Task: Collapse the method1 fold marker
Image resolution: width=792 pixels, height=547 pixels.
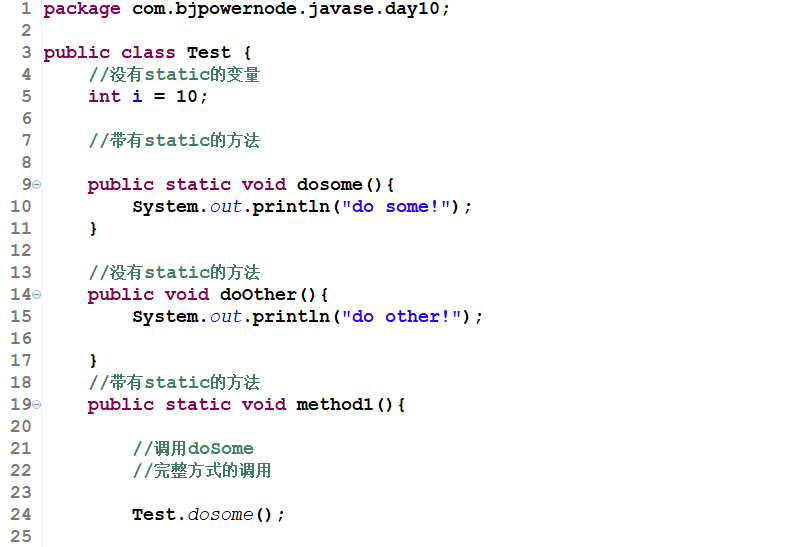Action: click(36, 405)
